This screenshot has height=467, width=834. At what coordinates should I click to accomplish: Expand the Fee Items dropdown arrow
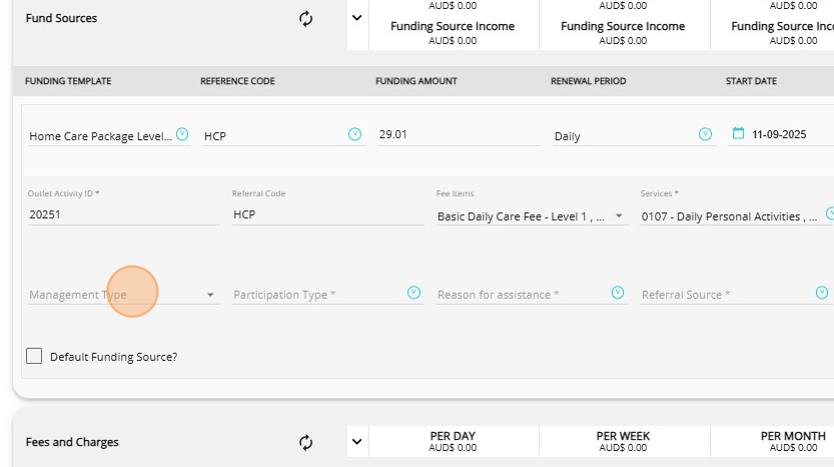[x=619, y=216]
